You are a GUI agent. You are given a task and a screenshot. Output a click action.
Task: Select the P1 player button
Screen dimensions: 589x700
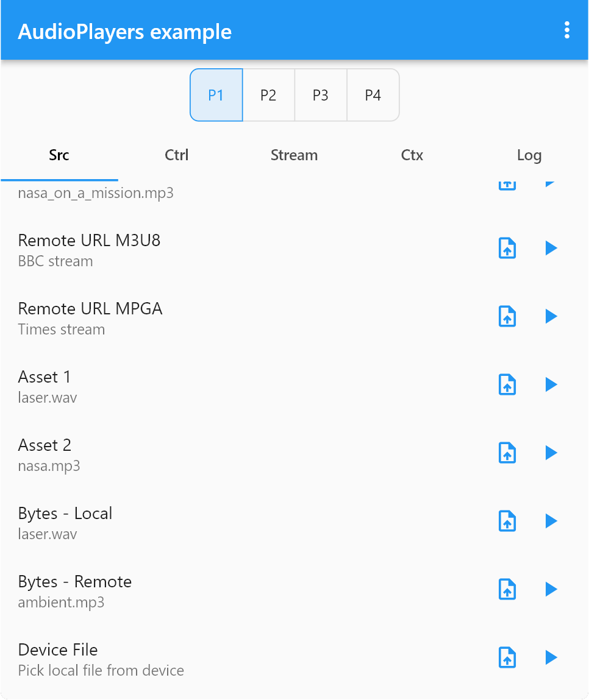pos(216,95)
